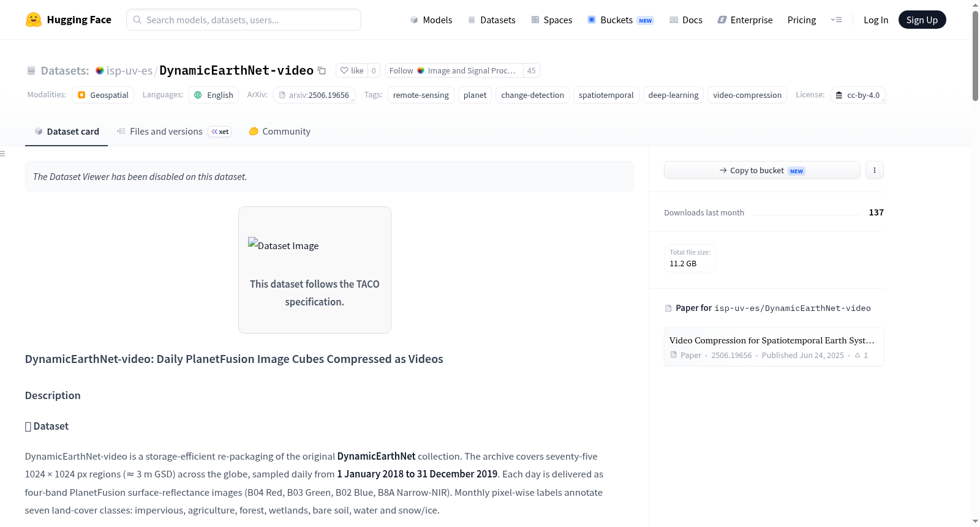Open the Models page
The height and width of the screenshot is (527, 980).
tap(431, 20)
